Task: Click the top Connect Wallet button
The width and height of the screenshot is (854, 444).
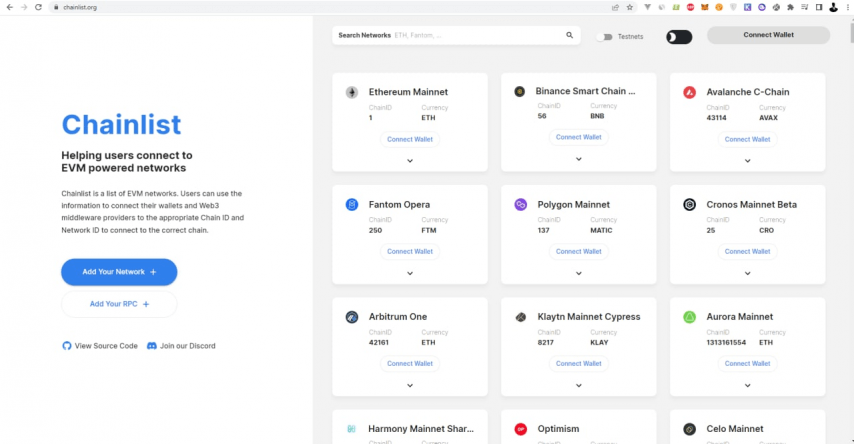Action: point(768,35)
